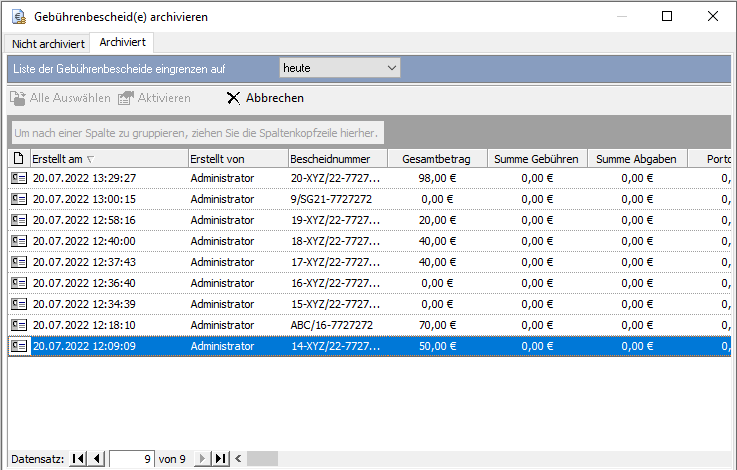737x470 pixels.
Task: Click the Bescheidnummer column header
Action: (x=337, y=158)
